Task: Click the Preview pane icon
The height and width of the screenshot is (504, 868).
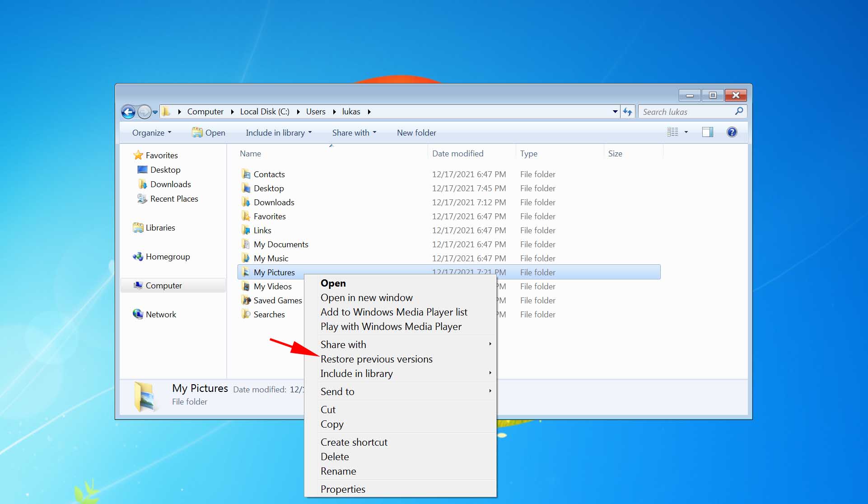Action: [708, 132]
